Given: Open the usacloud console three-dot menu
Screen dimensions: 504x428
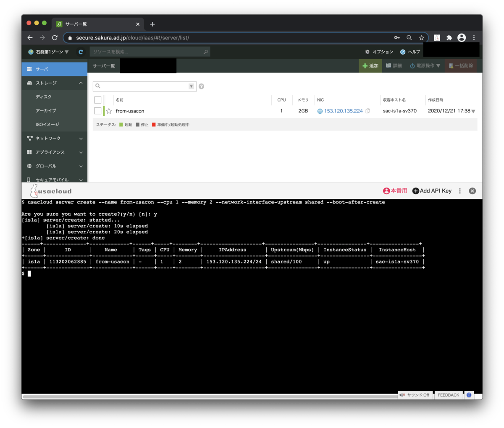Looking at the screenshot, I should click(460, 191).
